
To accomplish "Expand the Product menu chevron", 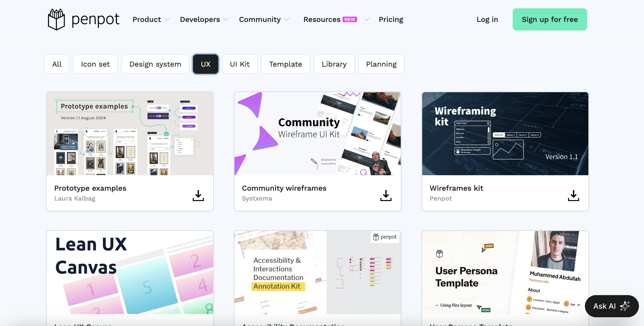I will pyautogui.click(x=167, y=19).
